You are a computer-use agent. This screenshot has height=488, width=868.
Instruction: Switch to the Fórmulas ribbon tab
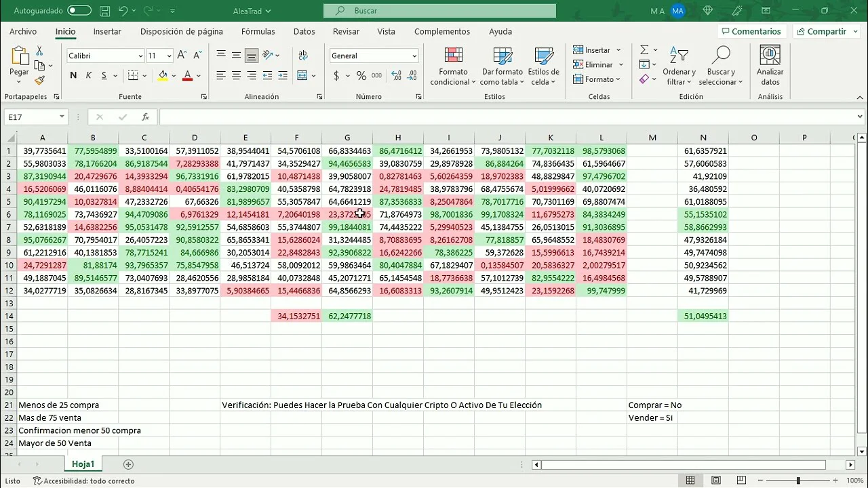pyautogui.click(x=258, y=31)
